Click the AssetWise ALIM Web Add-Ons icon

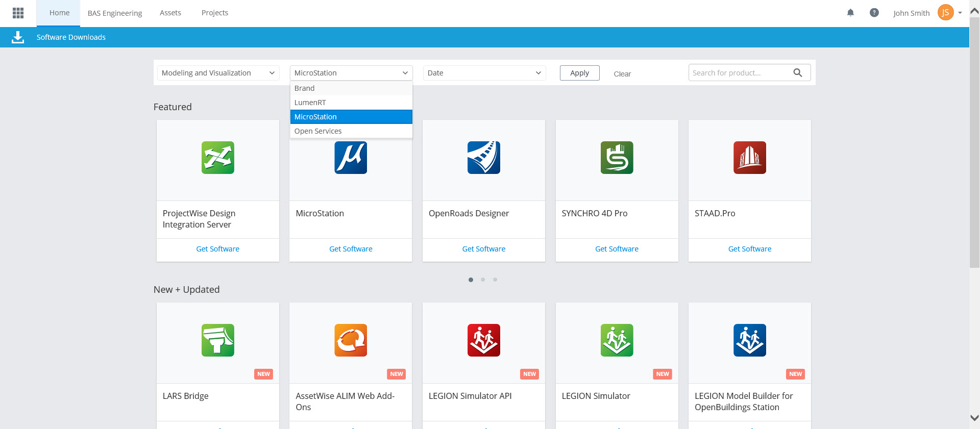351,340
